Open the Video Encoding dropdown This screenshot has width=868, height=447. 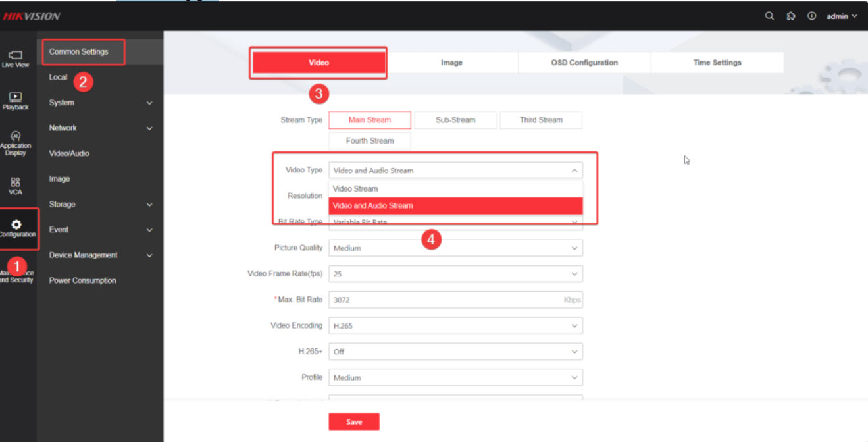pyautogui.click(x=455, y=325)
